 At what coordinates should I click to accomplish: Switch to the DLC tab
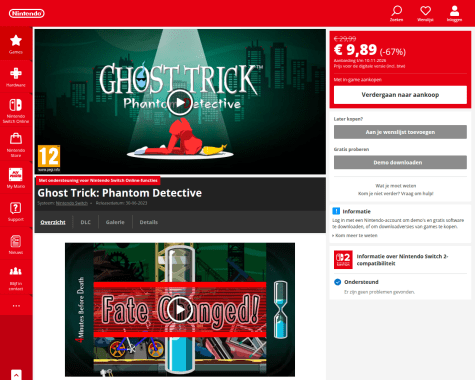pos(86,222)
